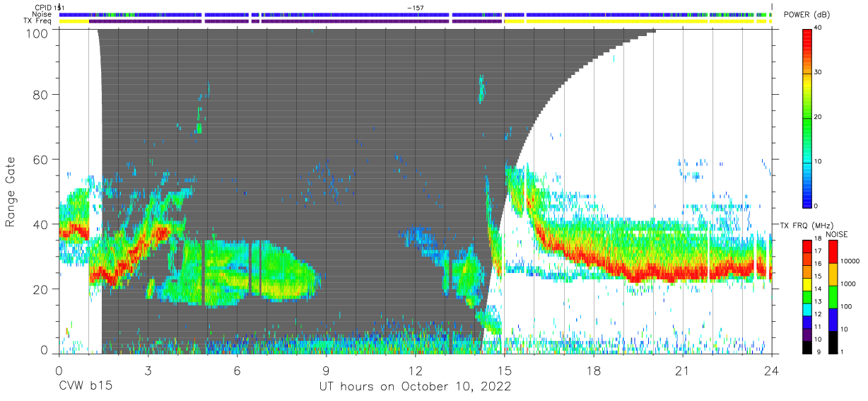
Task: Click the 3 tick label on UT hours axis
Action: pyautogui.click(x=148, y=370)
